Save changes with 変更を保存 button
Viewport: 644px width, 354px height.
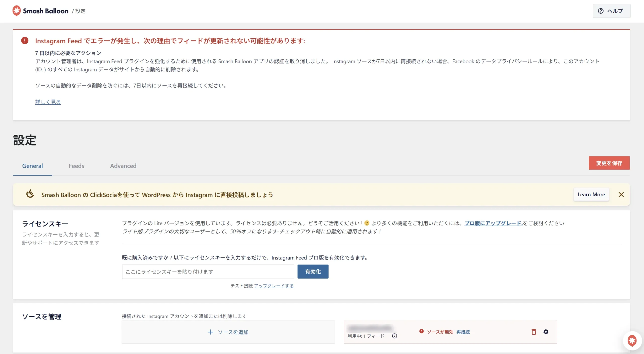[x=609, y=163]
